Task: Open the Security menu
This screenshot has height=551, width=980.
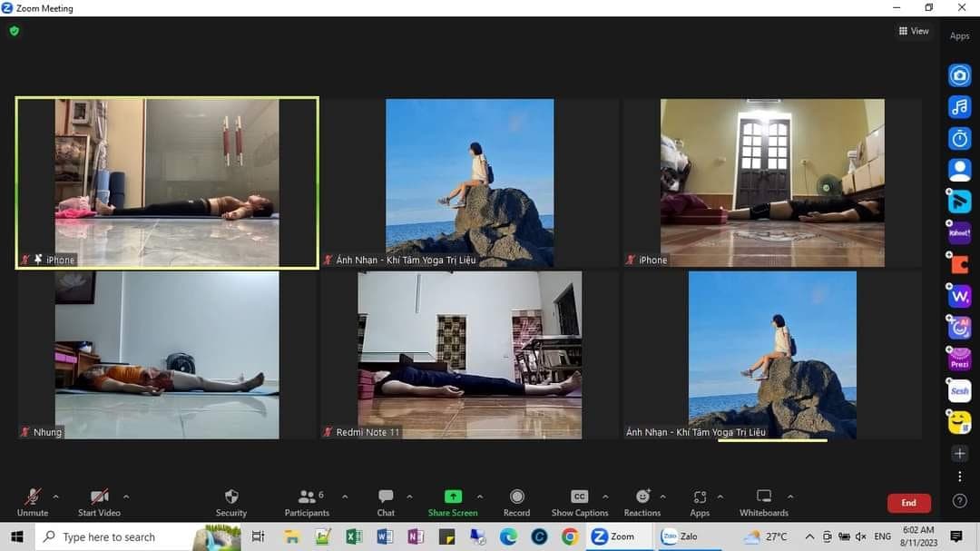Action: 231,503
